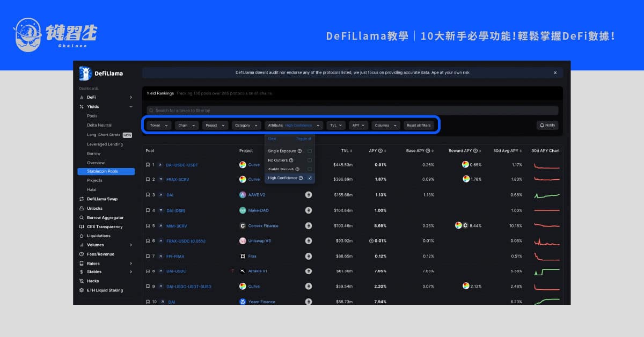
Task: Open DefiLlama Swap in the sidebar
Action: pyautogui.click(x=102, y=199)
